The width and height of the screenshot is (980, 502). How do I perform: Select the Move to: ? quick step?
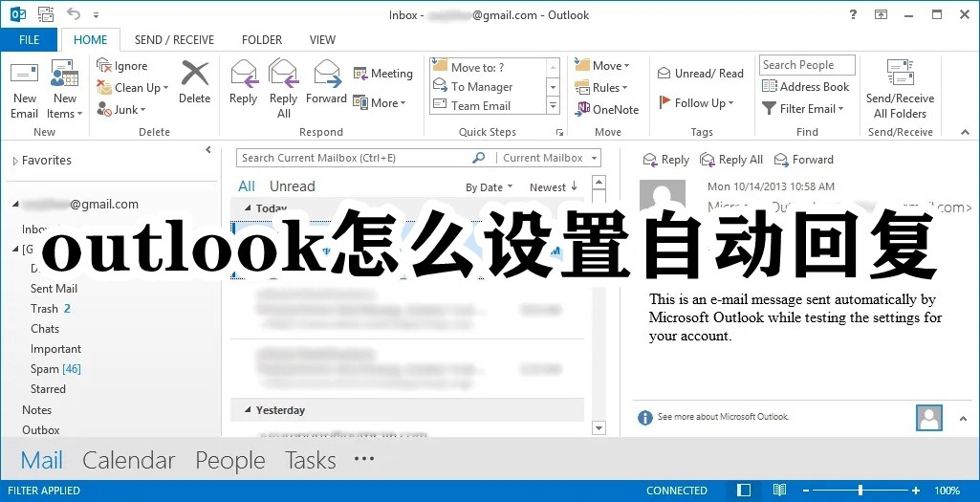tap(488, 67)
